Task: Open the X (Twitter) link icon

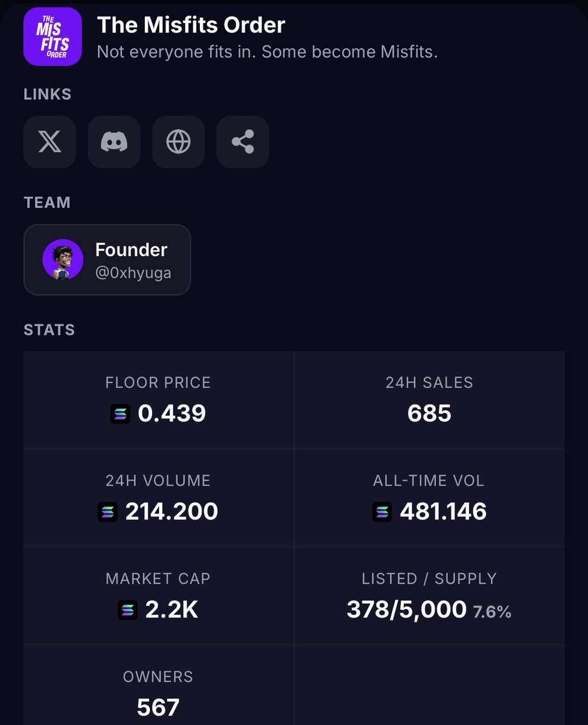Action: click(x=50, y=142)
